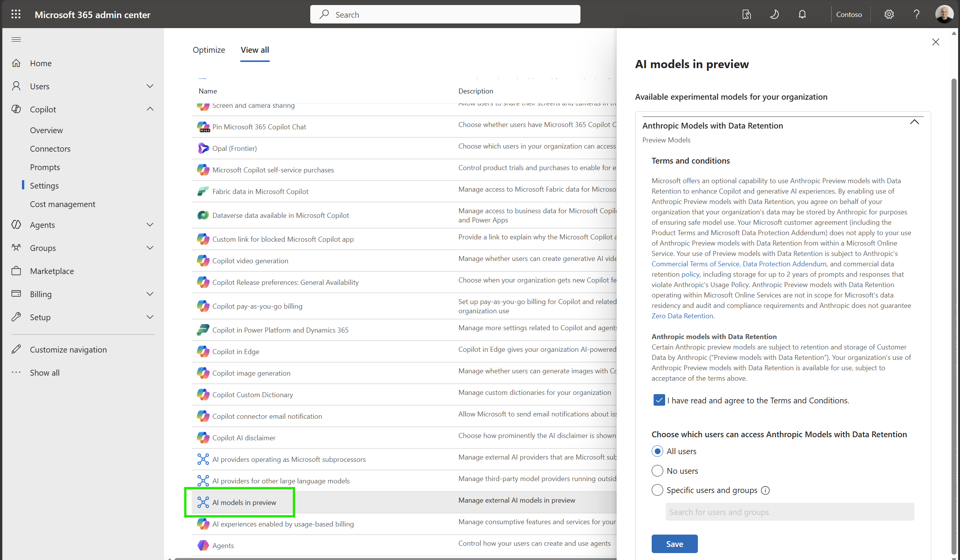Image resolution: width=960 pixels, height=560 pixels.
Task: Open the Data Protection Addendum link
Action: point(784,264)
